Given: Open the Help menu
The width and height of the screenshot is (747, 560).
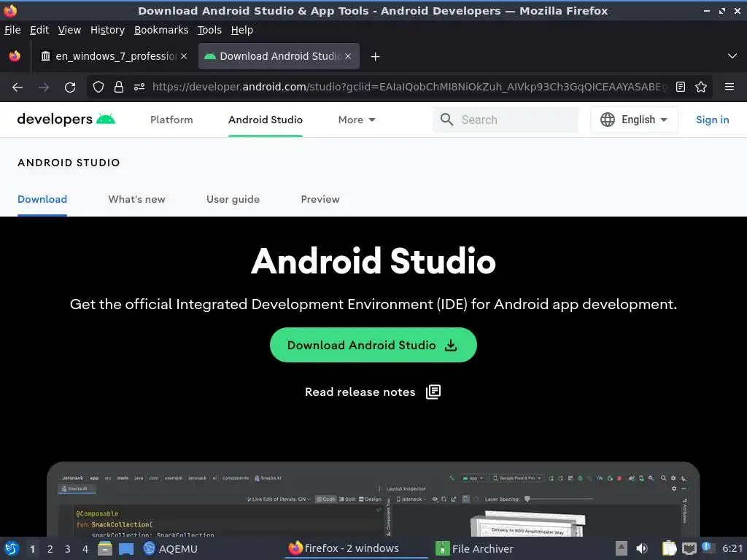Looking at the screenshot, I should [x=242, y=30].
